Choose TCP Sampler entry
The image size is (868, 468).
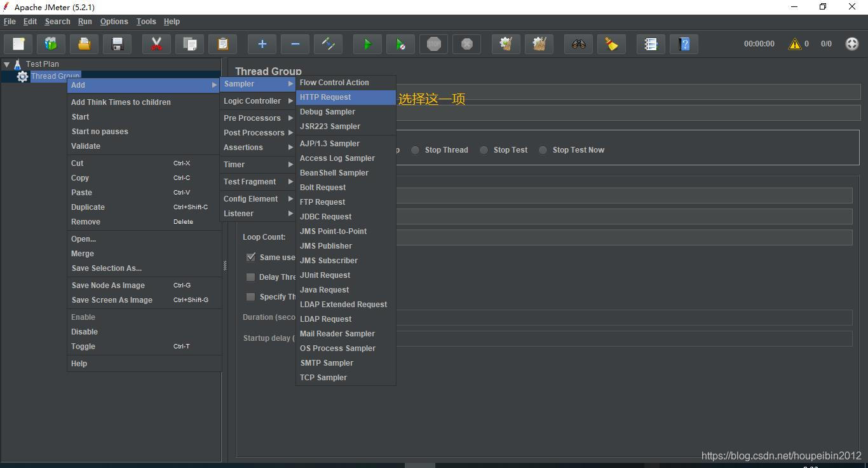[346, 378]
